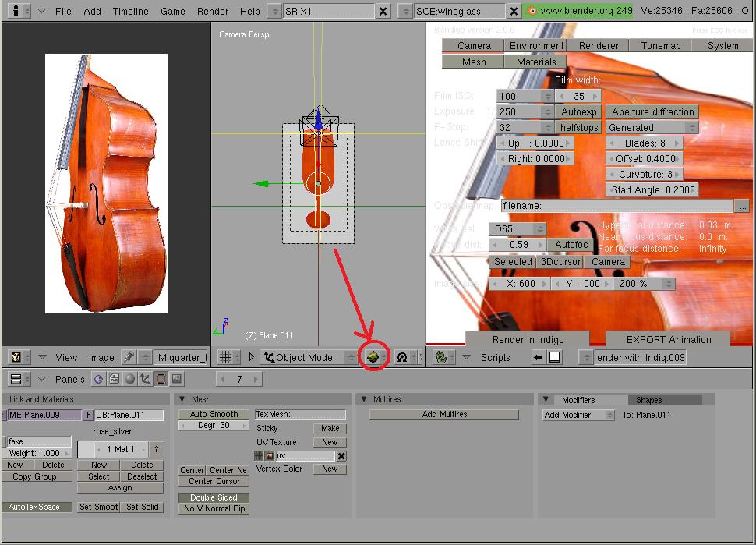Open the SCE:wineglass scene selector dropdown
756x545 pixels.
pyautogui.click(x=406, y=11)
